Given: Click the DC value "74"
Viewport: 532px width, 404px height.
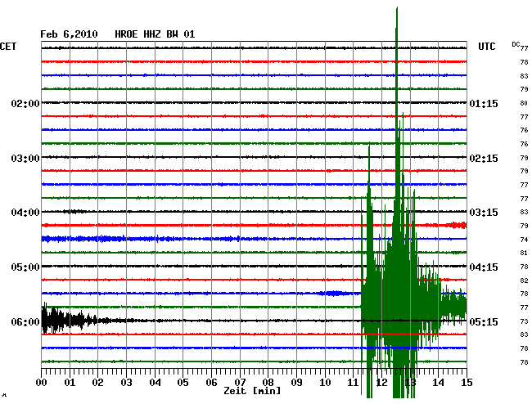Looking at the screenshot, I should (524, 240).
